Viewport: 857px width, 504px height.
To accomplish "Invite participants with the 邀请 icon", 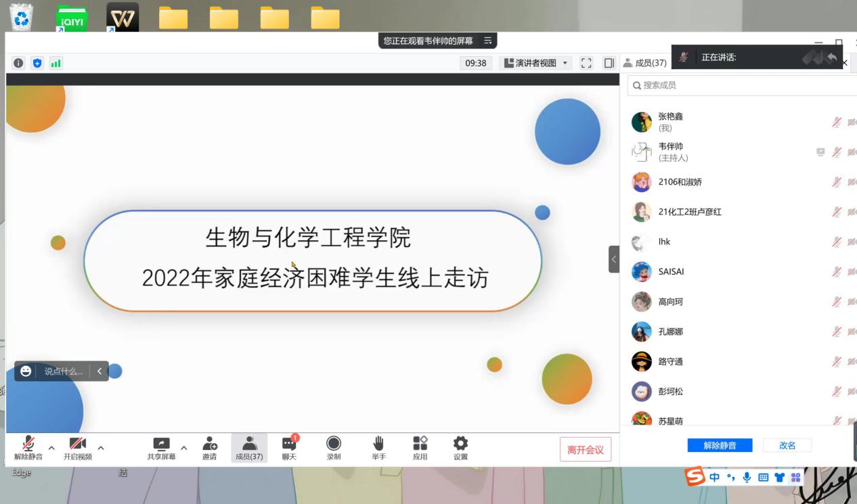I will pos(210,447).
